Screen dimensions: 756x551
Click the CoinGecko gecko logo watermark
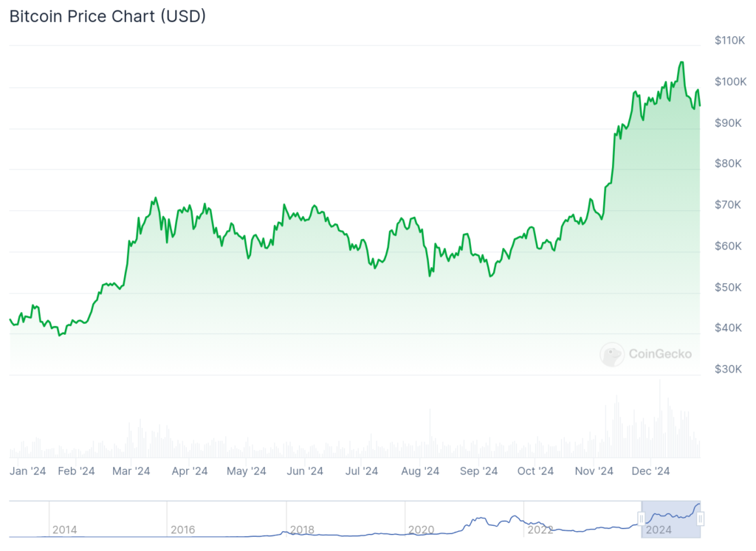coord(612,355)
